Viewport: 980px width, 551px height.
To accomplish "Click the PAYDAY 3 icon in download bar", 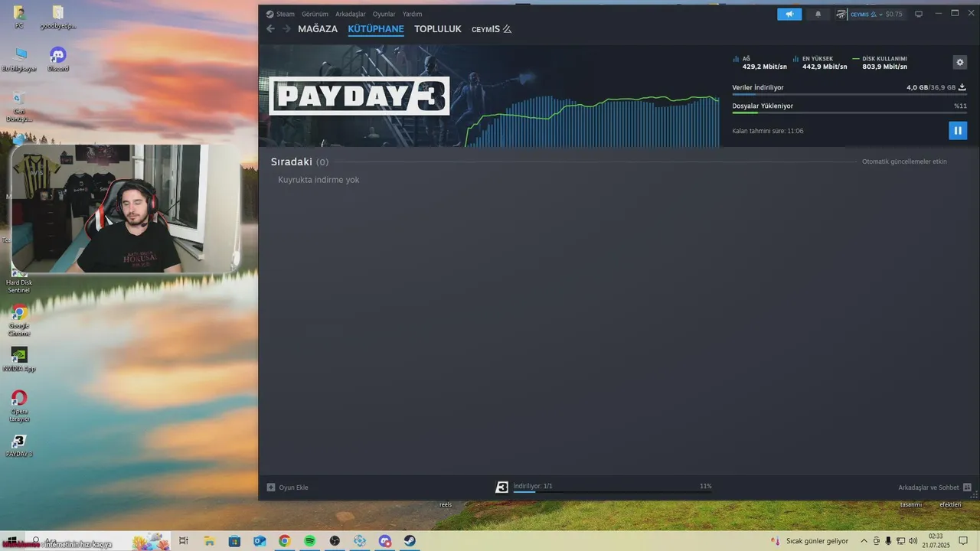I will point(501,487).
